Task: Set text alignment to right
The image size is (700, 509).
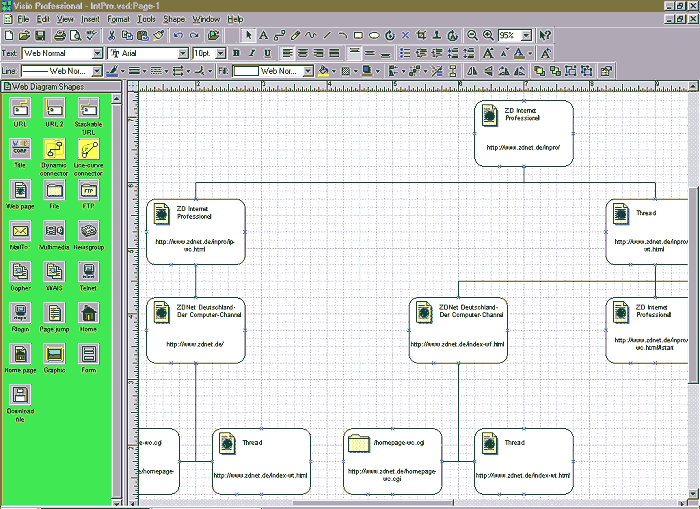Action: click(318, 53)
